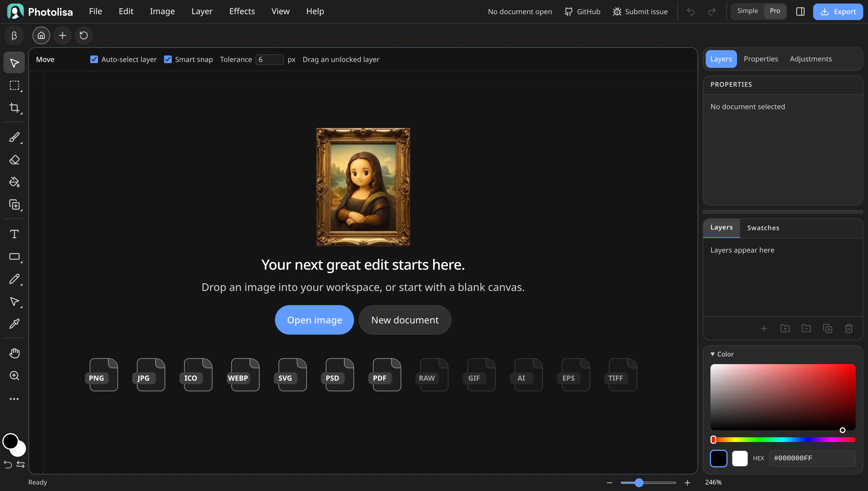The width and height of the screenshot is (868, 491).
Task: Switch to Simple mode
Action: click(x=747, y=11)
